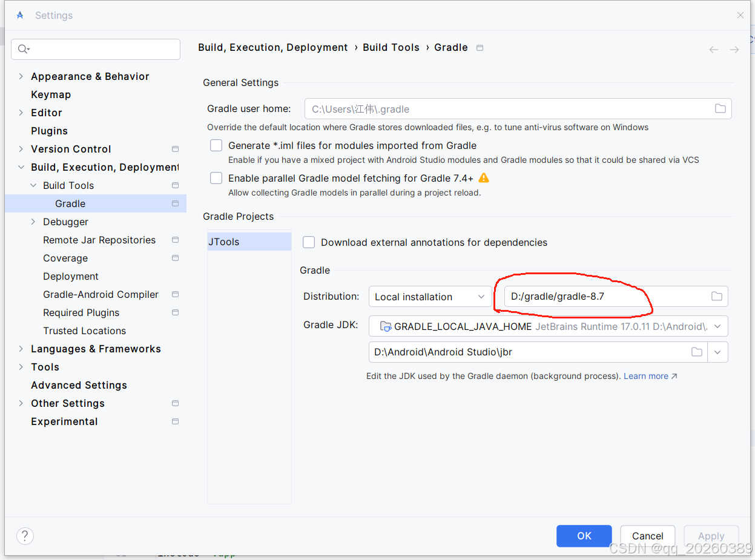This screenshot has width=755, height=560.
Task: Click project icon next to Remote Jar Repositories
Action: (175, 240)
